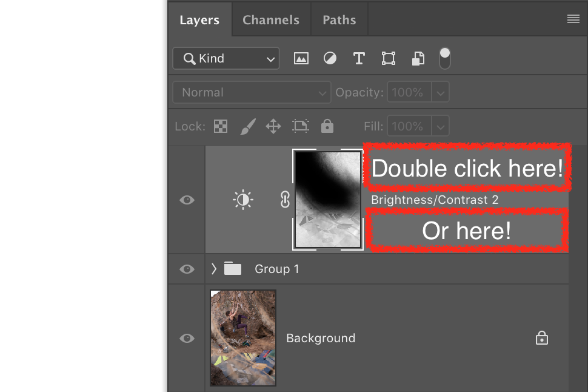Screen dimensions: 588x392
Task: Hide the Group 1 layer
Action: pos(187,269)
